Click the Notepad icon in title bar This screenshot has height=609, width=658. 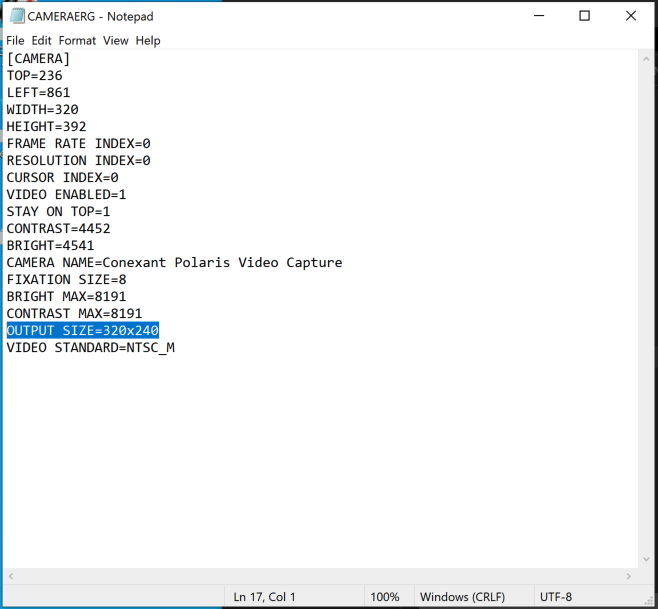17,16
